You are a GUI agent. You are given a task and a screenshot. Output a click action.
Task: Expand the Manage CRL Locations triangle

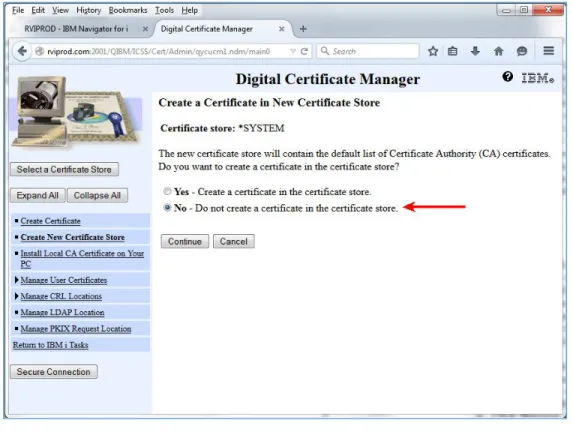(16, 296)
